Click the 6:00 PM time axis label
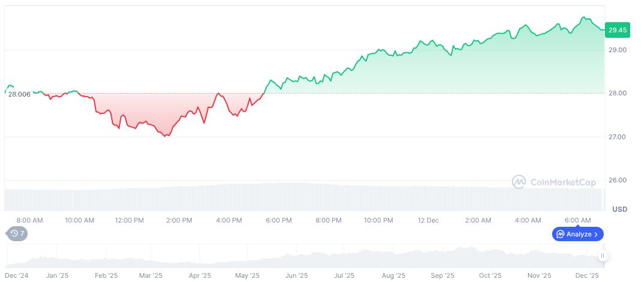Viewport: 644px width, 282px height. click(x=279, y=220)
